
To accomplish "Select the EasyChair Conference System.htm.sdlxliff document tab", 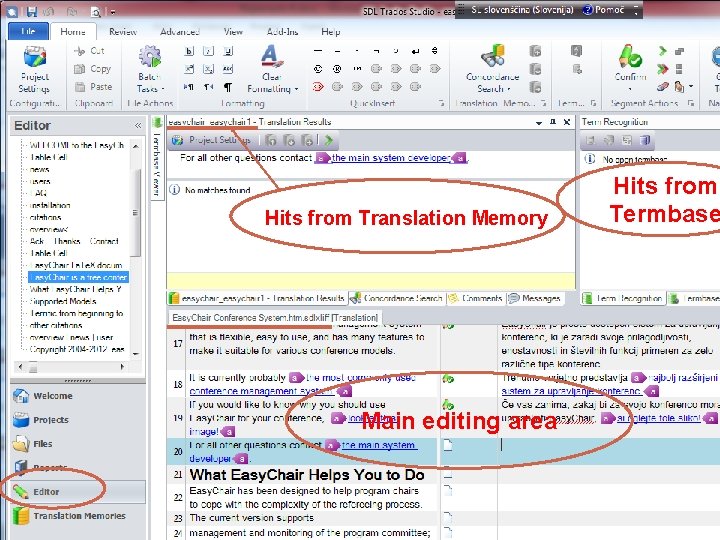I will point(275,318).
